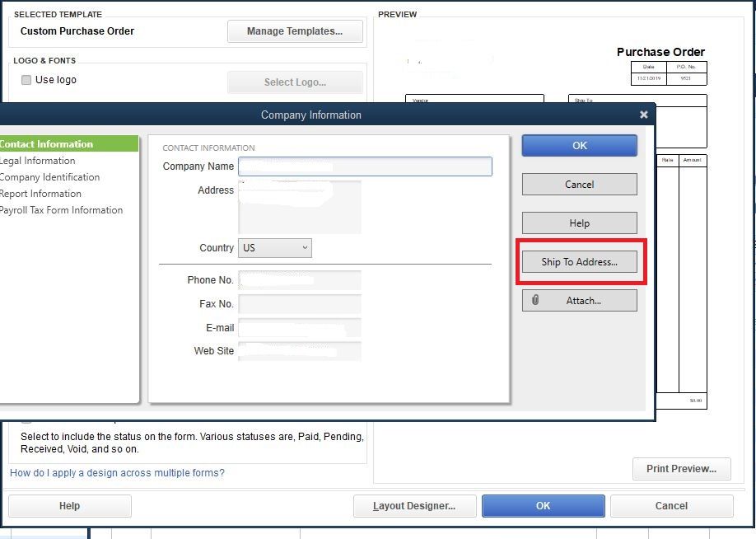Open the Ship To Address button
This screenshot has width=756, height=539.
click(x=580, y=261)
